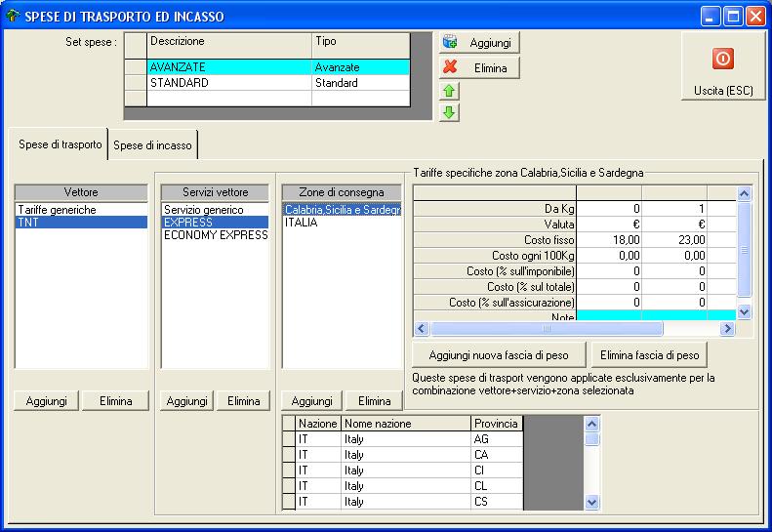
Task: Click Elimina under Servizi vettore list
Action: point(244,401)
